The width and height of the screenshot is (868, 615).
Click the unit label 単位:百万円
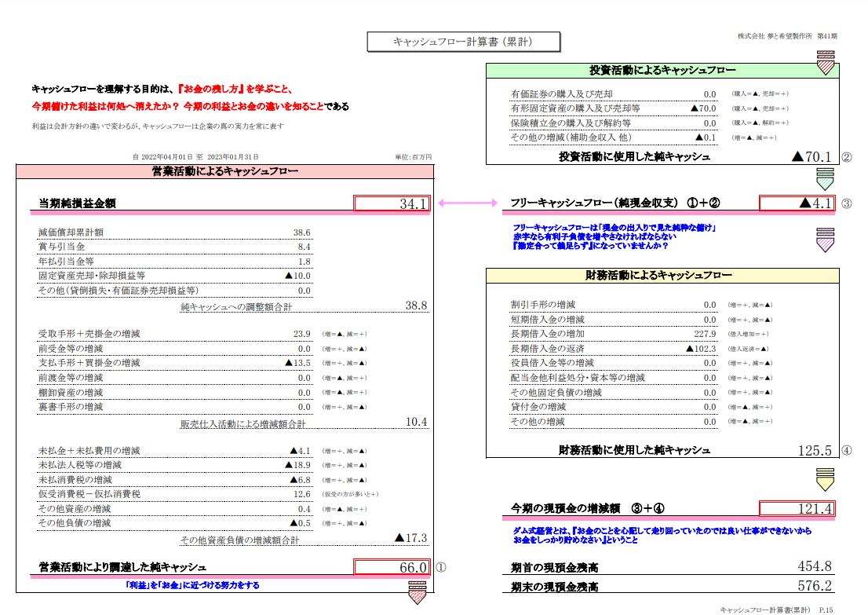pos(413,157)
